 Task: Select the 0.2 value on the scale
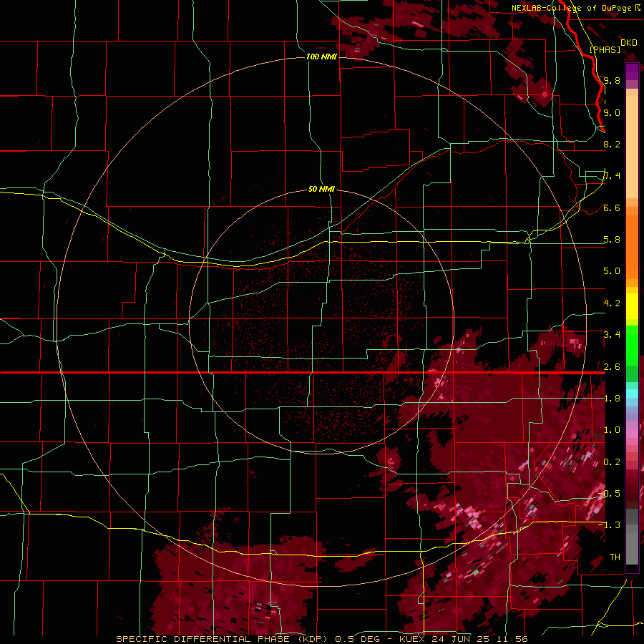[612, 462]
